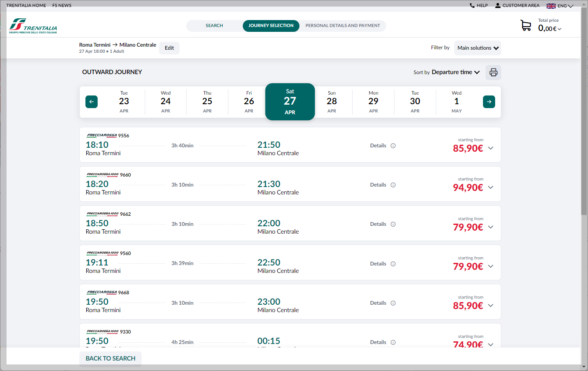Open the Departure time sort dropdown
Image resolution: width=588 pixels, height=371 pixels.
pos(455,72)
